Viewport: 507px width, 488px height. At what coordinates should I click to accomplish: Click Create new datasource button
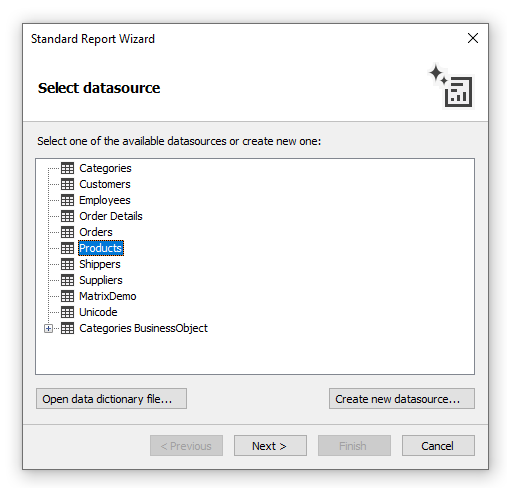(x=402, y=399)
